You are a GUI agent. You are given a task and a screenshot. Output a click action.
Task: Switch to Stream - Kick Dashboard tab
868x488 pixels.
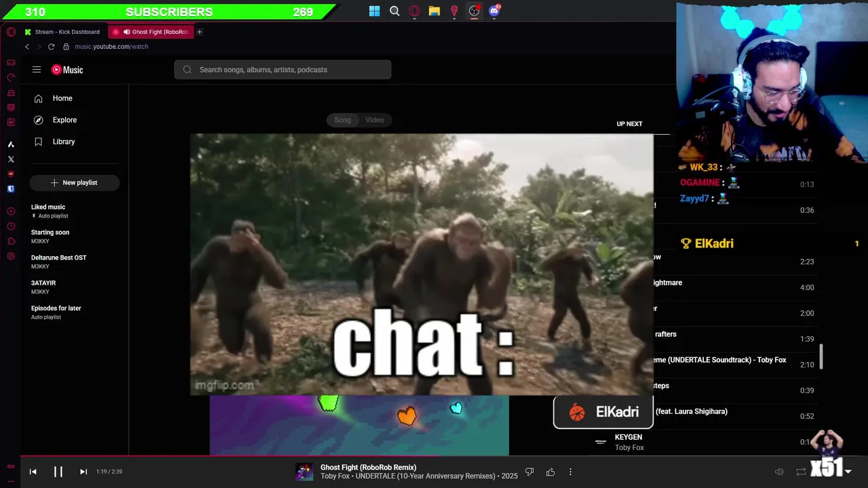point(64,32)
